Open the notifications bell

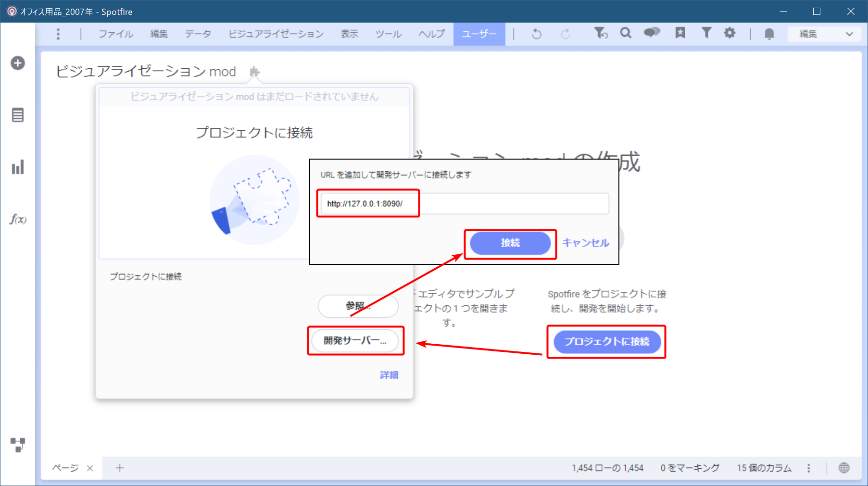click(769, 34)
